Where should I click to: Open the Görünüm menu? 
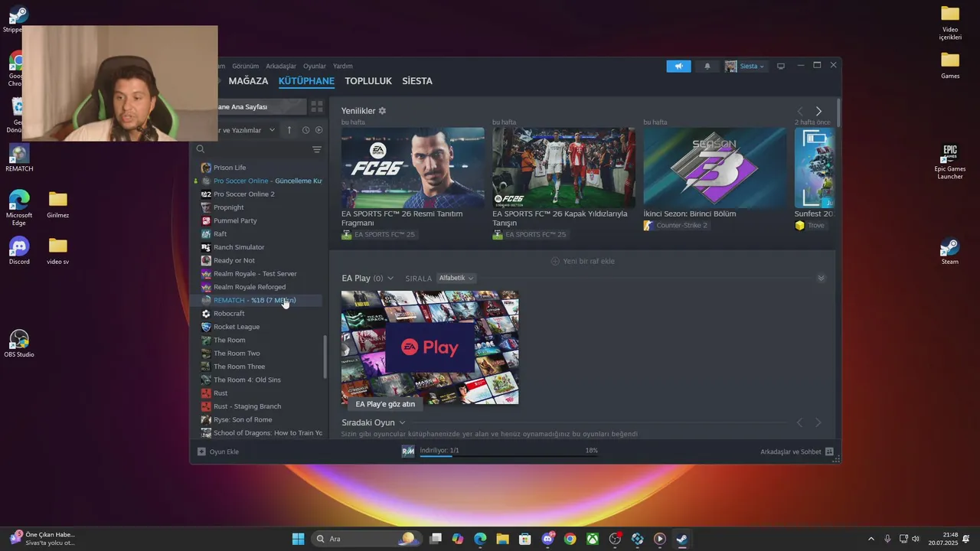pos(245,66)
